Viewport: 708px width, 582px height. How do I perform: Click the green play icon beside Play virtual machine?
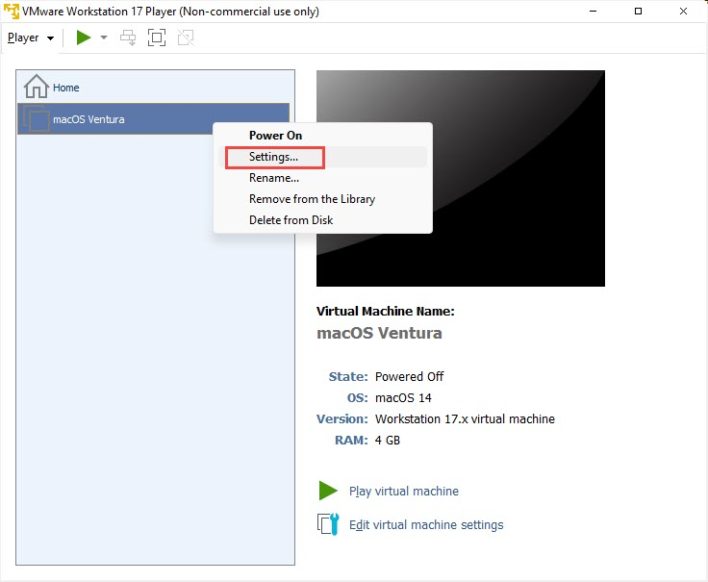pos(328,491)
